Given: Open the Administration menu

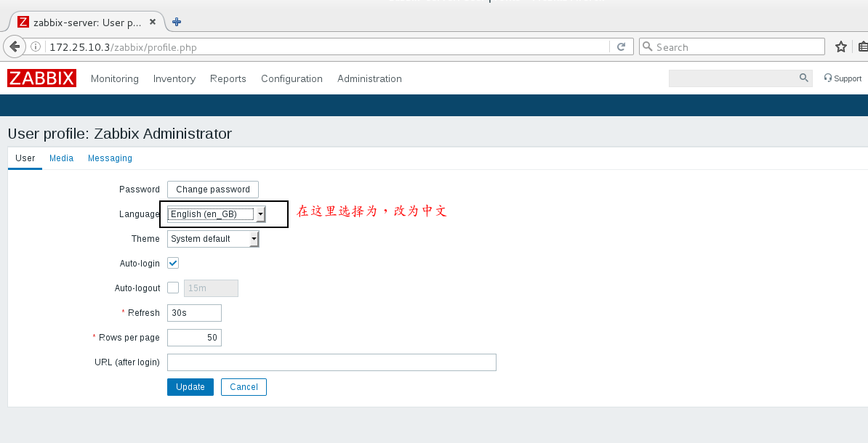Looking at the screenshot, I should point(370,78).
